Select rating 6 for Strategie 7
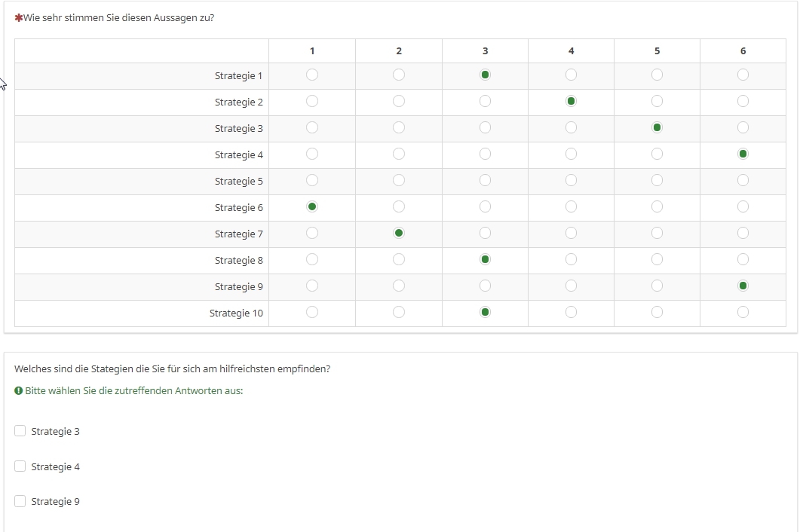 [x=743, y=233]
